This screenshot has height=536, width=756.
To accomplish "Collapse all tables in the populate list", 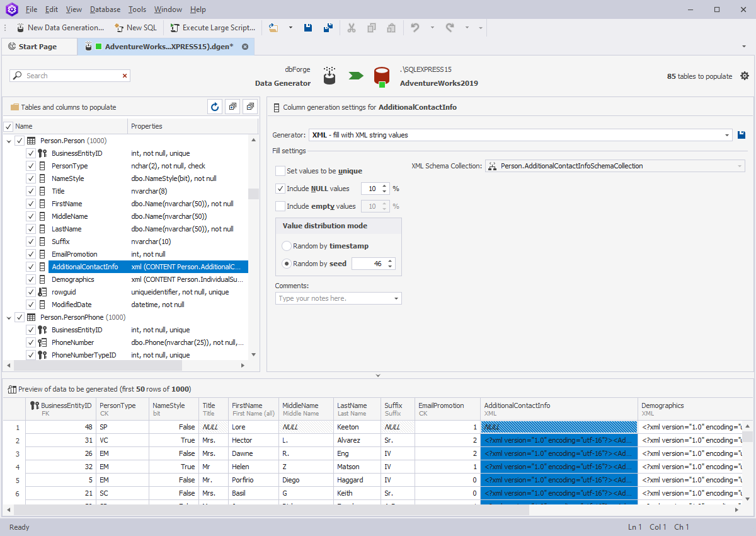I will pos(249,107).
